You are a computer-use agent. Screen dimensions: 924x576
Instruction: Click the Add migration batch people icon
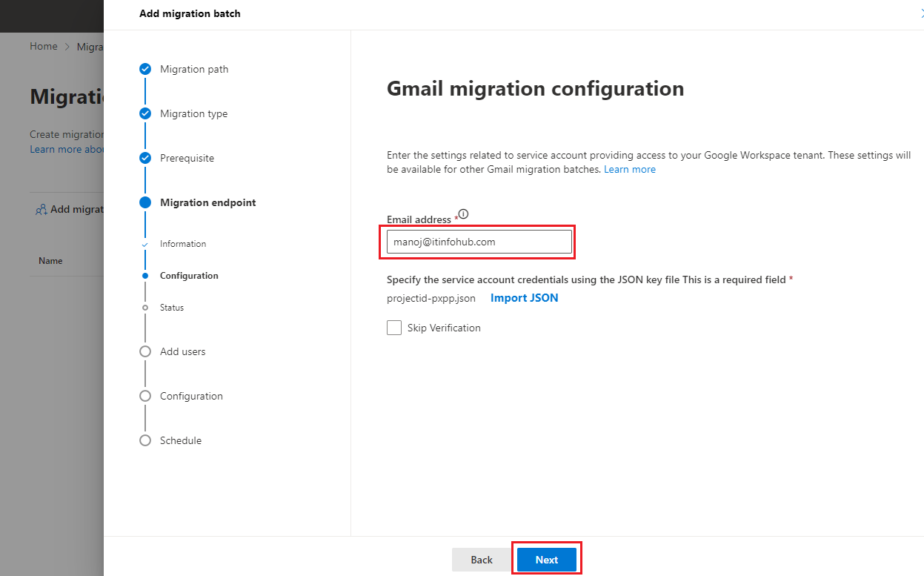41,210
